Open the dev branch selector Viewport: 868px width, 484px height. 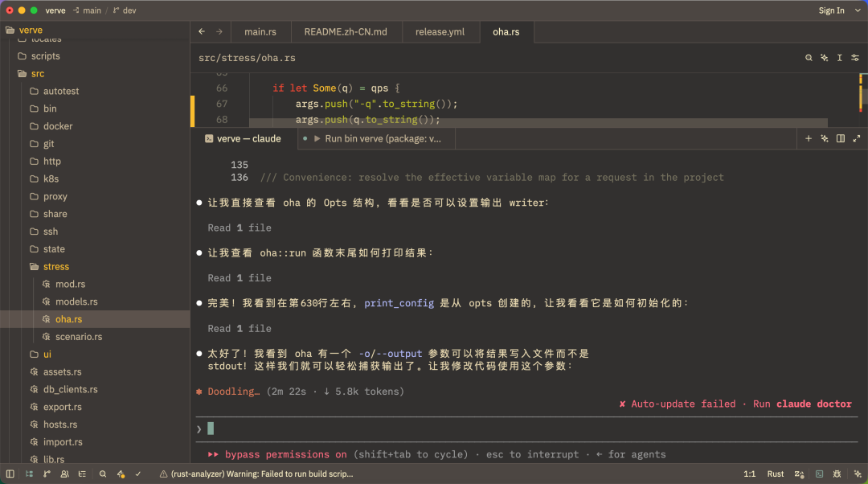[x=125, y=10]
